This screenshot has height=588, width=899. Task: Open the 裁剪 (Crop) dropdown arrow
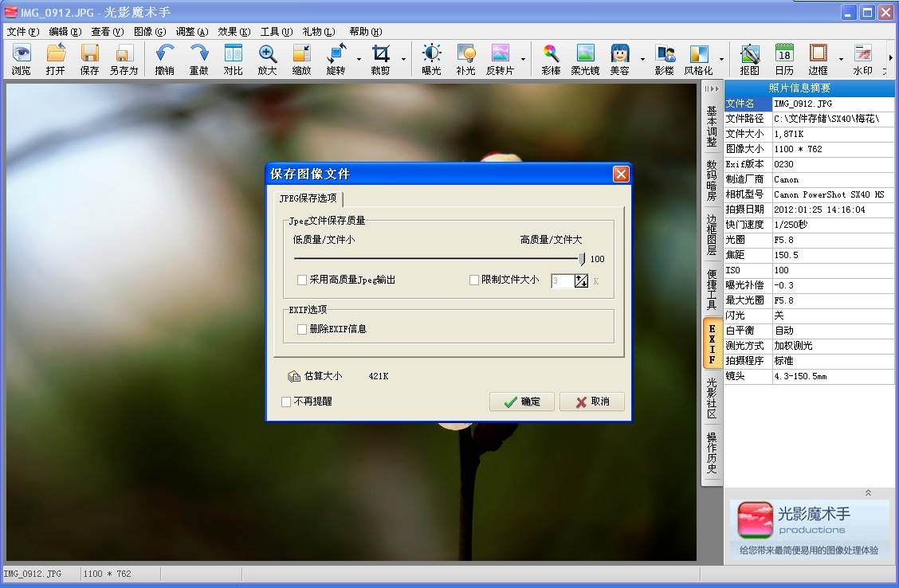pos(403,59)
